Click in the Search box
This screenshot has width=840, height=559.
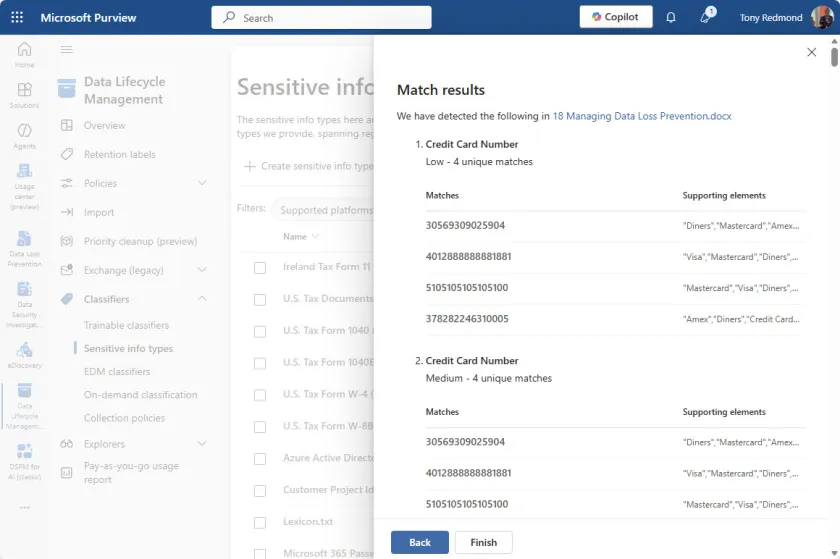tap(321, 17)
